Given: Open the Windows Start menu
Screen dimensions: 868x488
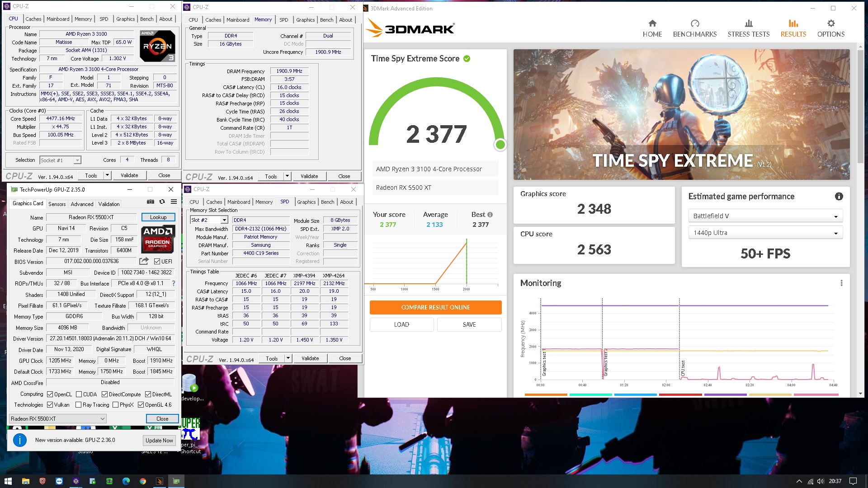Looking at the screenshot, I should [8, 481].
